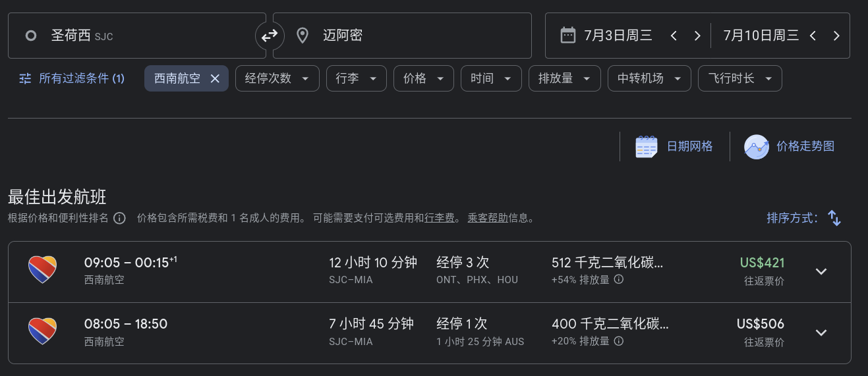Move return date one day earlier
This screenshot has height=376, width=868.
coord(813,36)
